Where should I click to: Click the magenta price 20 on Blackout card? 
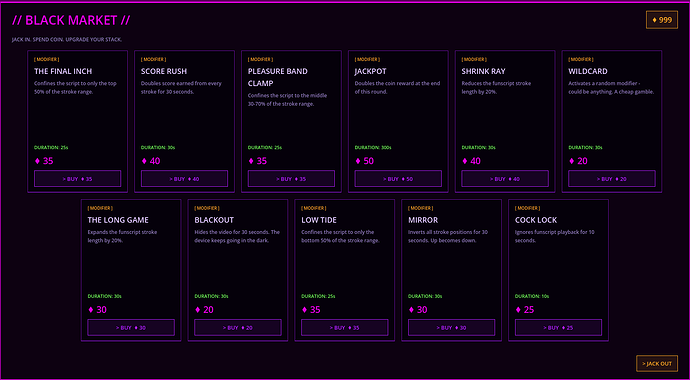(204, 310)
